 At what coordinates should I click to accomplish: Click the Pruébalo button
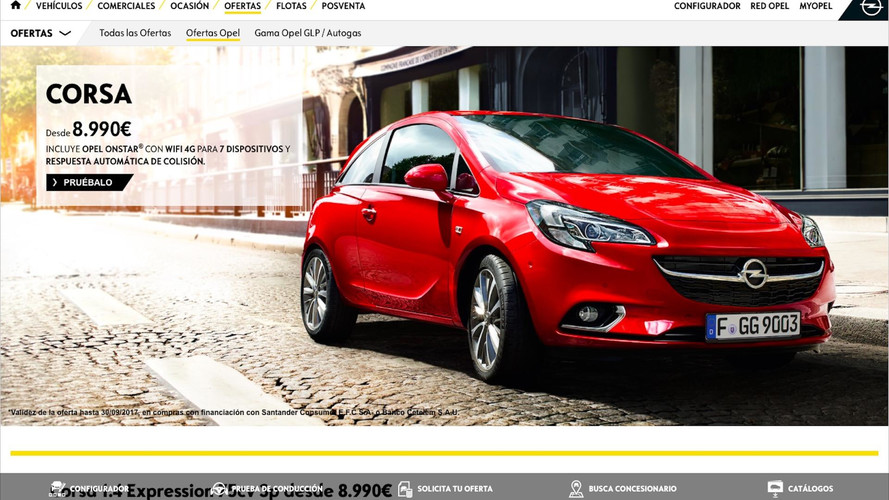[89, 183]
